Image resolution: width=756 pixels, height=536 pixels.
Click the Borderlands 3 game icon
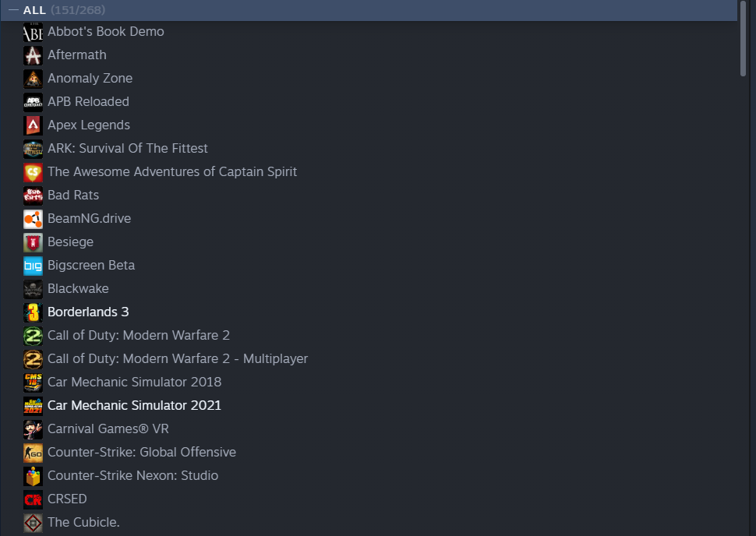(x=33, y=312)
